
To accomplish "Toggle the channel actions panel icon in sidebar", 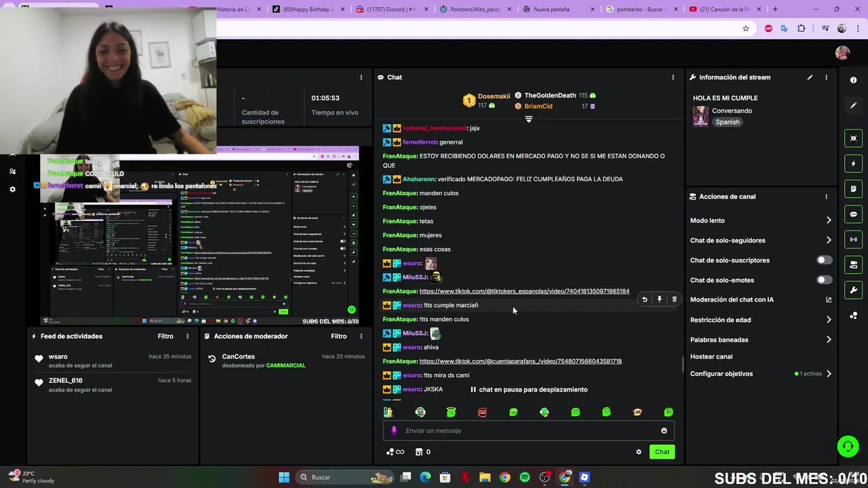I will pyautogui.click(x=853, y=264).
